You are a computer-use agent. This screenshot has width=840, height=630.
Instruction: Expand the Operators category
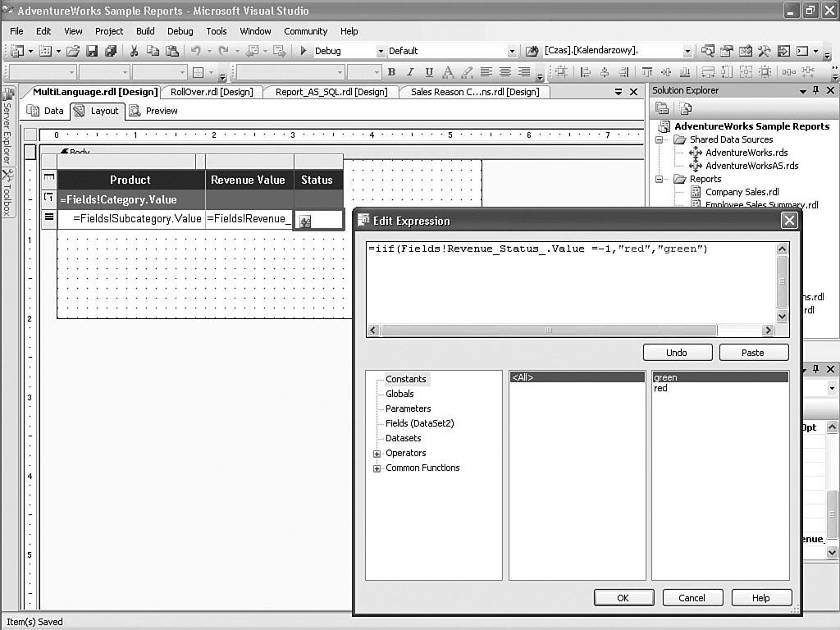(377, 454)
